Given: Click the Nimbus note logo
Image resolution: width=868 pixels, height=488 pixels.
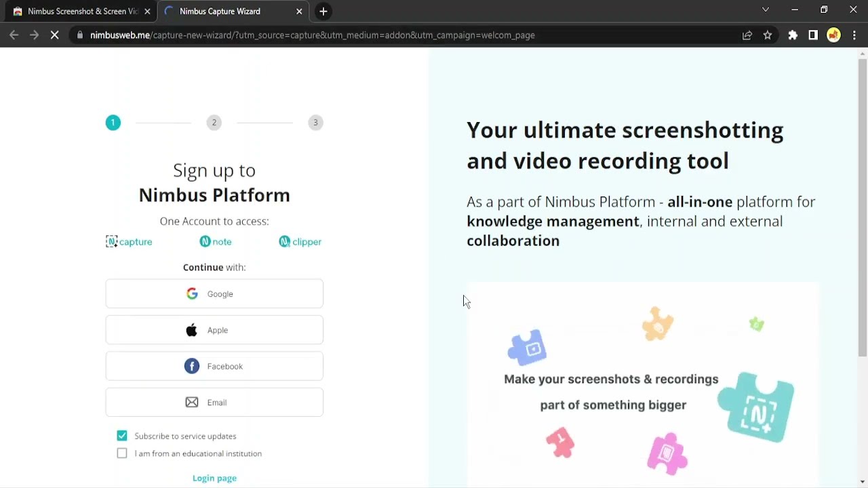Looking at the screenshot, I should (216, 242).
